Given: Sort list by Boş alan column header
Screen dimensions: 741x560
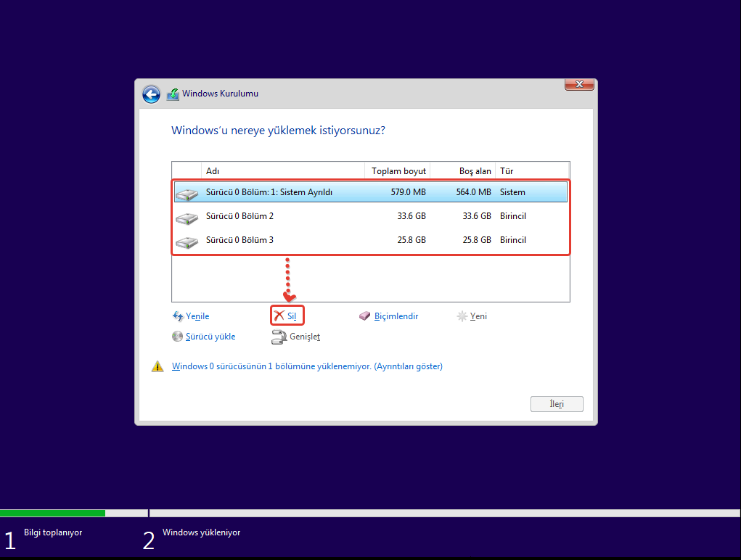Looking at the screenshot, I should click(463, 171).
